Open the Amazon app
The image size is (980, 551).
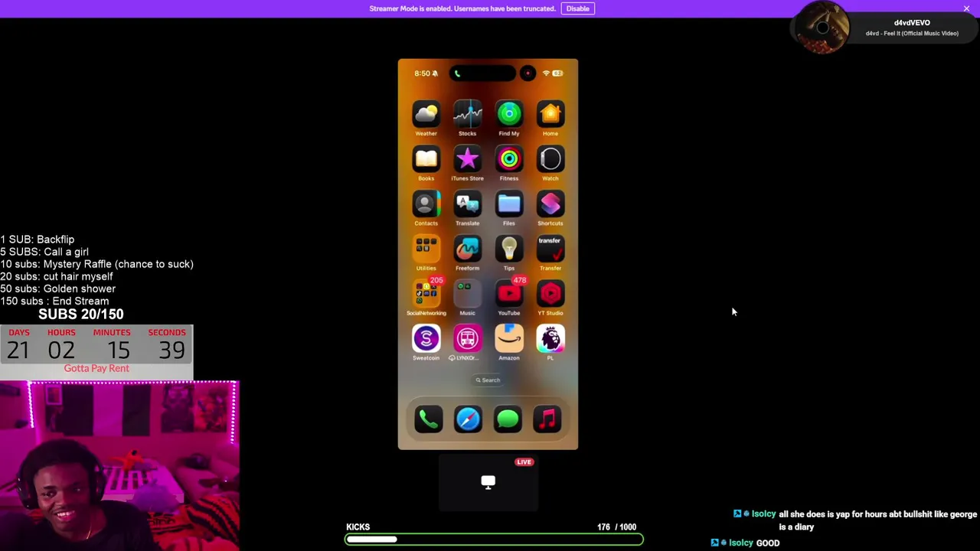[x=509, y=339]
